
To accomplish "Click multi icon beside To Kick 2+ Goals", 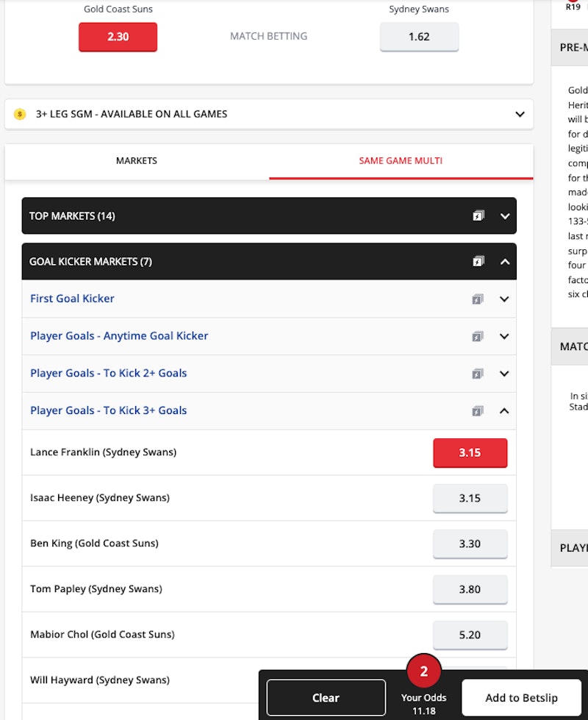I will 478,374.
